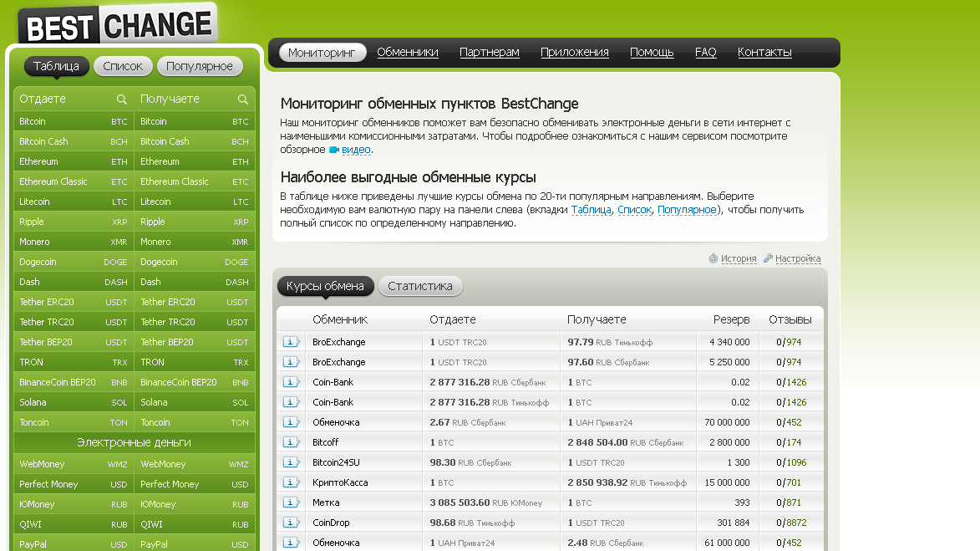
Task: Open Приложения menu item
Action: (x=574, y=53)
